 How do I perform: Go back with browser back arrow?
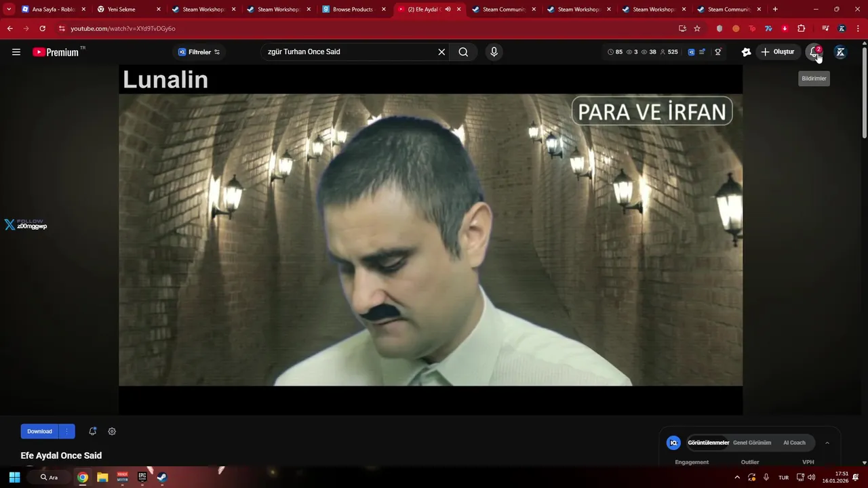(10, 28)
